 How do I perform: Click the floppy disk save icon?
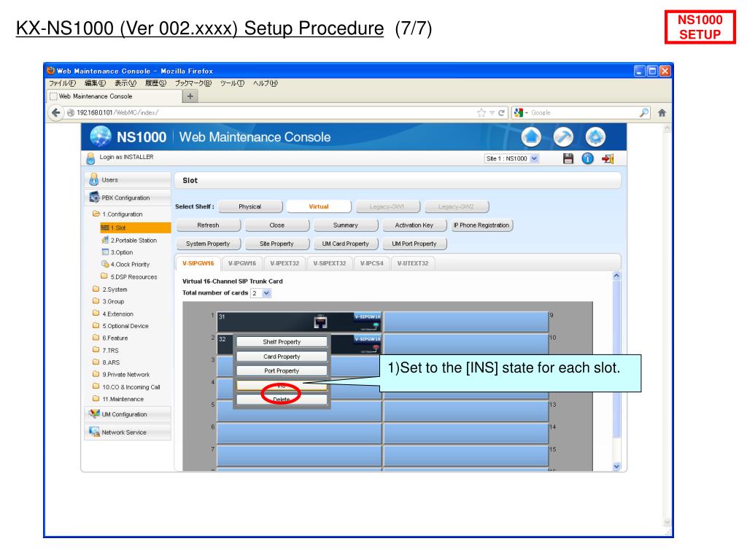(x=568, y=158)
